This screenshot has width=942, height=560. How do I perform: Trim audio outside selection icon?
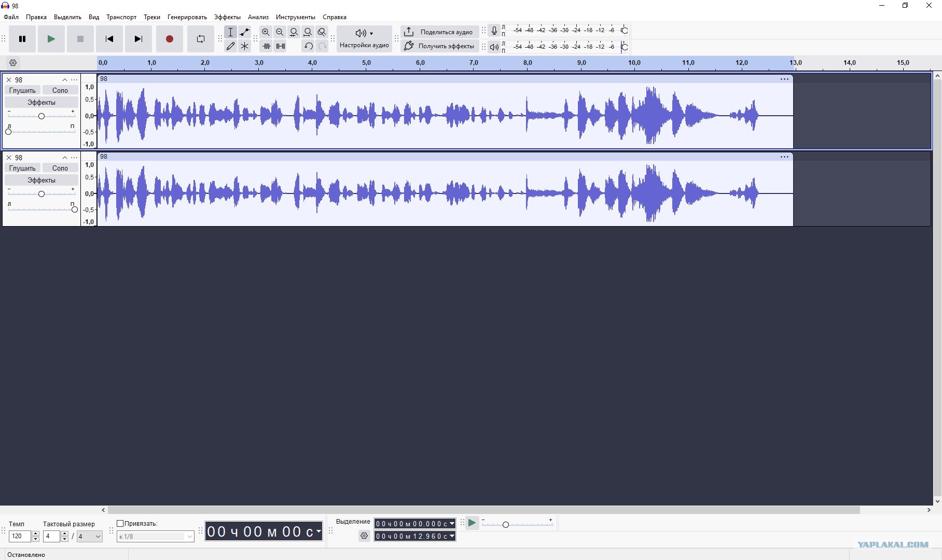point(266,46)
